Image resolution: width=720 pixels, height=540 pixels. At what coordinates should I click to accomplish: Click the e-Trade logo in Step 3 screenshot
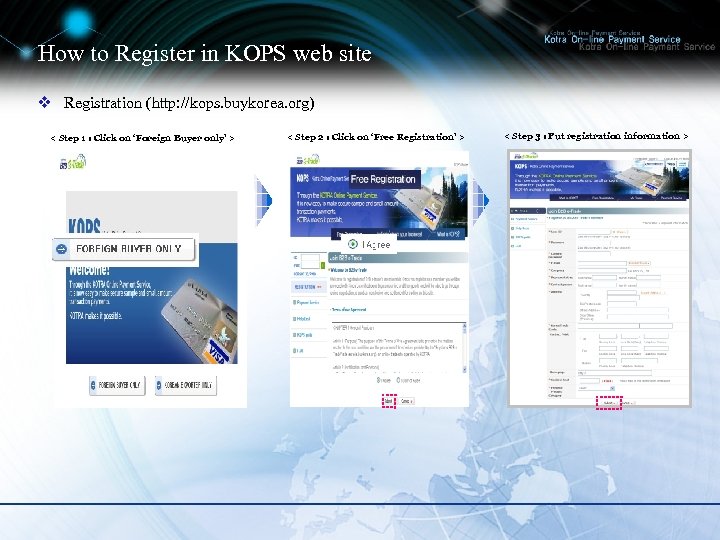click(x=526, y=156)
